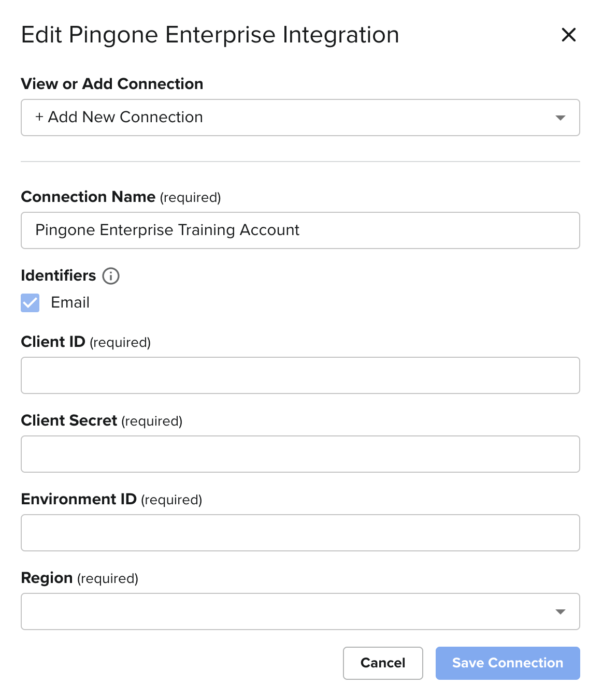Click the Email checkbox label text

pyautogui.click(x=70, y=302)
